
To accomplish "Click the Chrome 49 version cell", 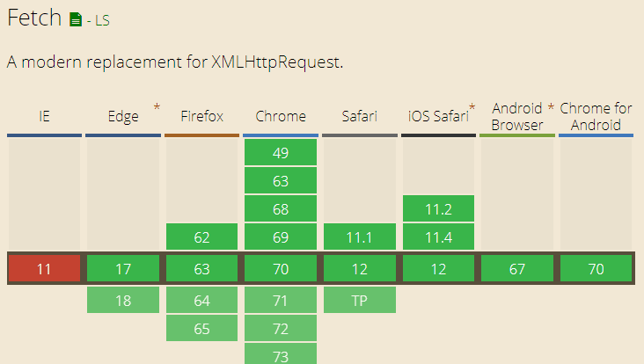I will pyautogui.click(x=281, y=152).
